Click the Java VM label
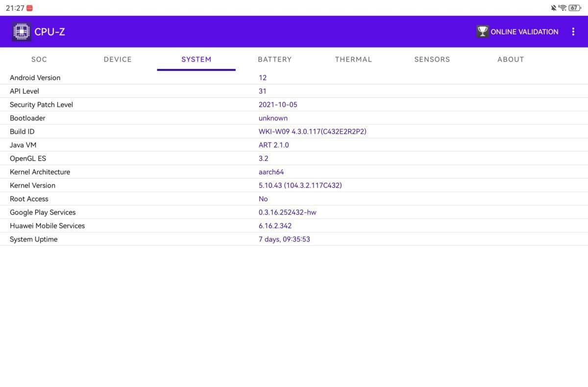Screen dimensions: 588x387 (x=23, y=145)
